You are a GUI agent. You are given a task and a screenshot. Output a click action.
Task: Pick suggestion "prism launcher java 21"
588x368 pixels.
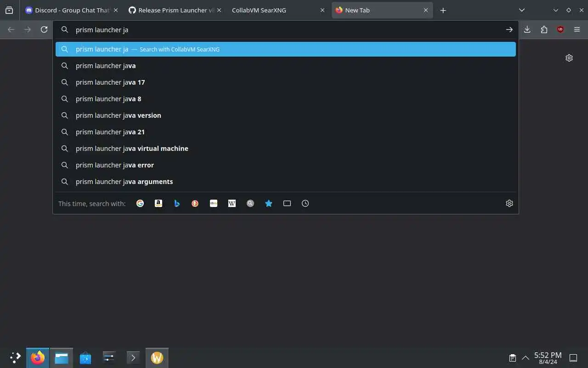286,132
